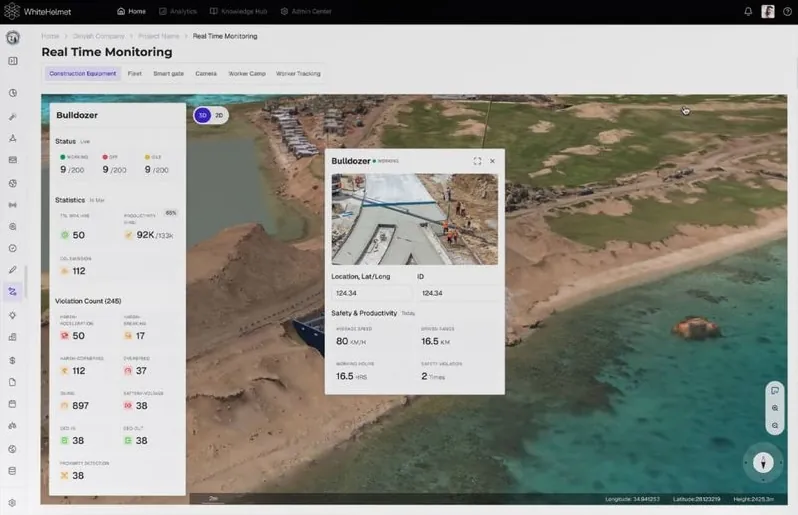Open the dollar sign sidebar icon

tap(13, 360)
